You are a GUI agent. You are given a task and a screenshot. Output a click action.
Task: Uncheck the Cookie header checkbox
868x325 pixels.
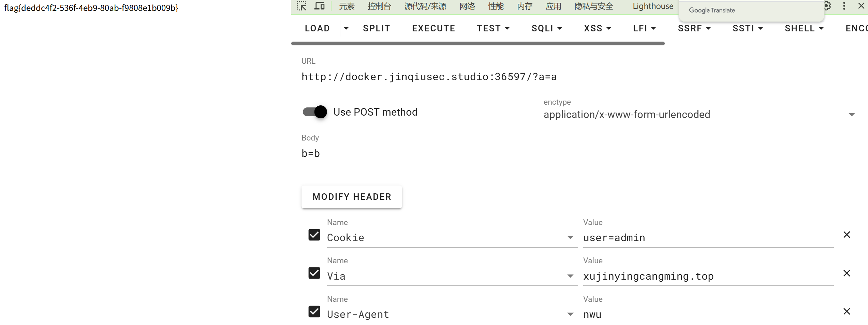pos(314,235)
